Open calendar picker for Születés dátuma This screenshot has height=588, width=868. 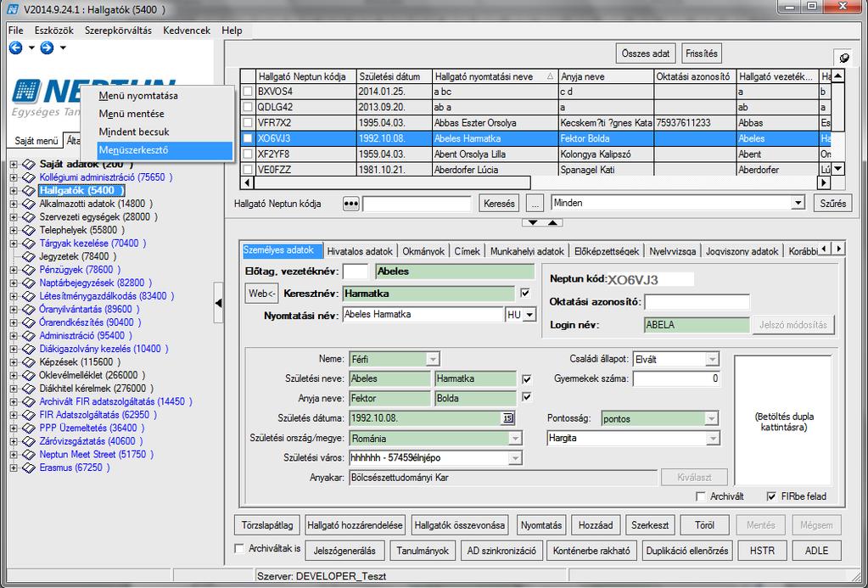[x=508, y=418]
